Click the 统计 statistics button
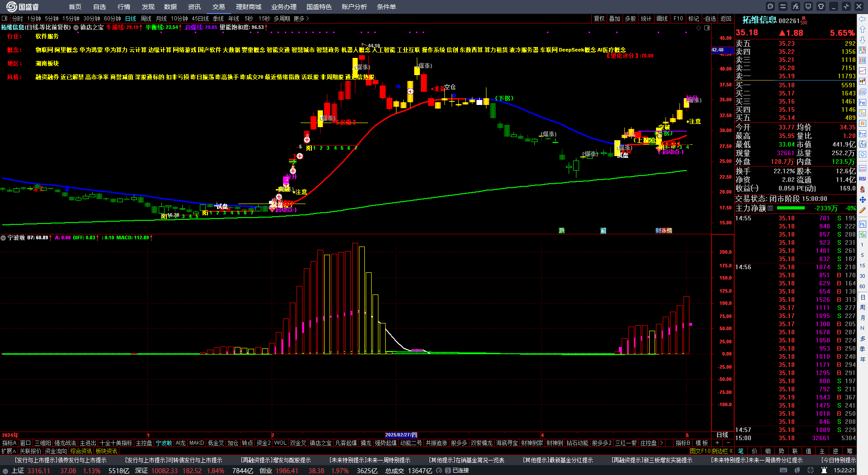 coord(646,19)
